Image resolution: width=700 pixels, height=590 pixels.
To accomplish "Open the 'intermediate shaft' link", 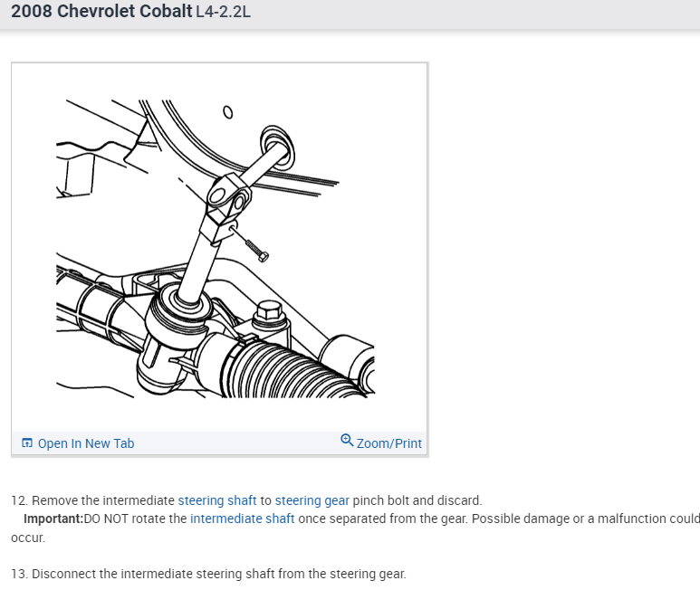I will (x=242, y=519).
